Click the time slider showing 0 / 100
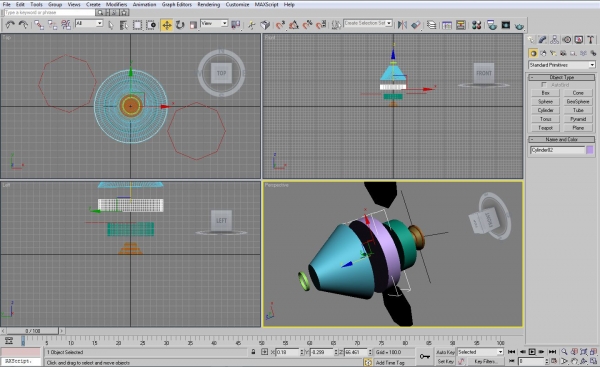The height and width of the screenshot is (367, 600). 33,331
